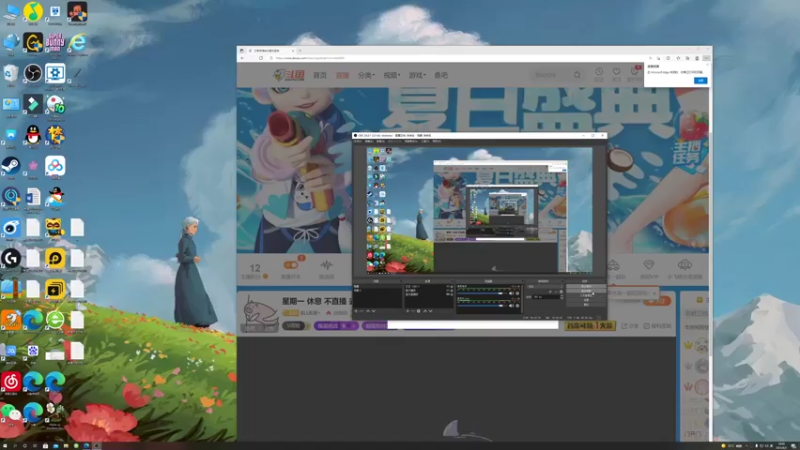Screen dimensions: 800x450
Task: Select the 直播 nav item
Action: [x=342, y=75]
